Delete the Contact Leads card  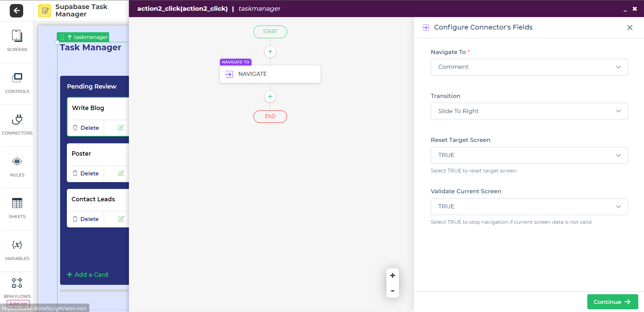tap(86, 219)
